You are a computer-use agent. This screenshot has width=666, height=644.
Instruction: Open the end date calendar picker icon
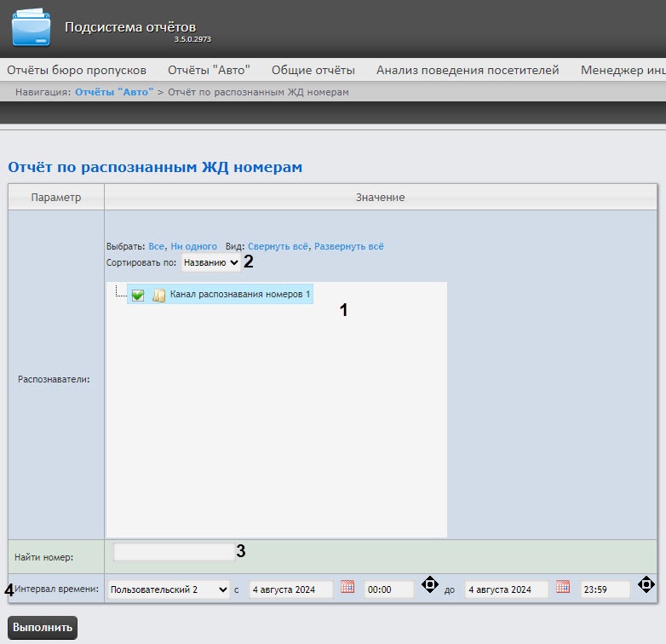click(562, 587)
